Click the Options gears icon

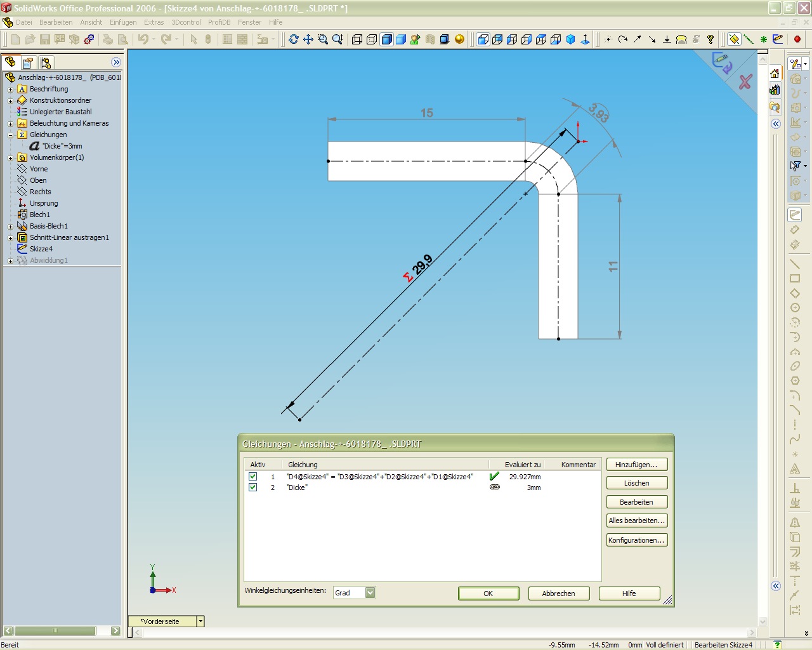pos(89,39)
